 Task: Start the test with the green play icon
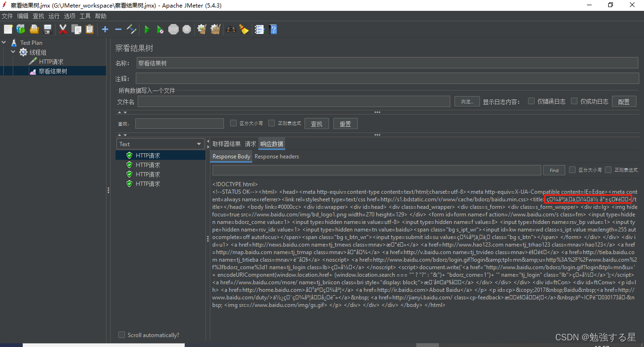point(147,29)
